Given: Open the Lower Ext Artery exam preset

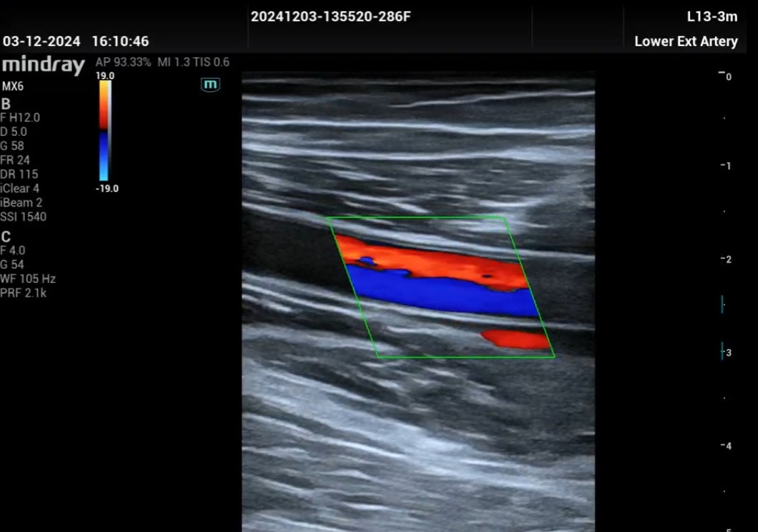Looking at the screenshot, I should coord(686,42).
